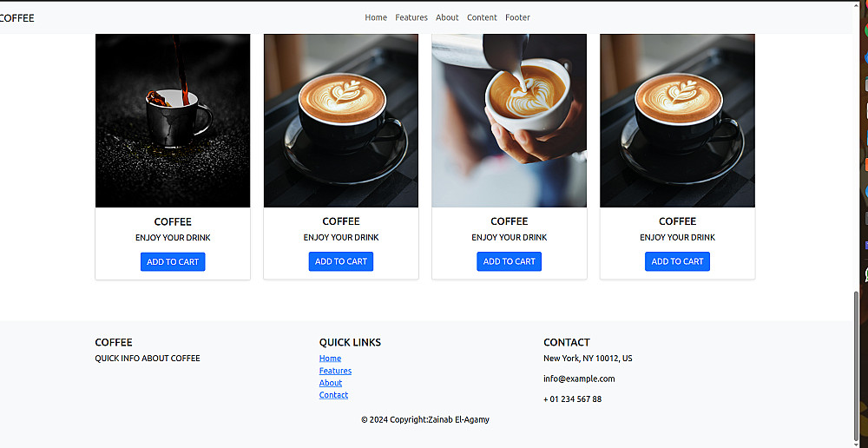Image resolution: width=868 pixels, height=448 pixels.
Task: Click the COFFEE brand logo text
Action: pos(16,18)
